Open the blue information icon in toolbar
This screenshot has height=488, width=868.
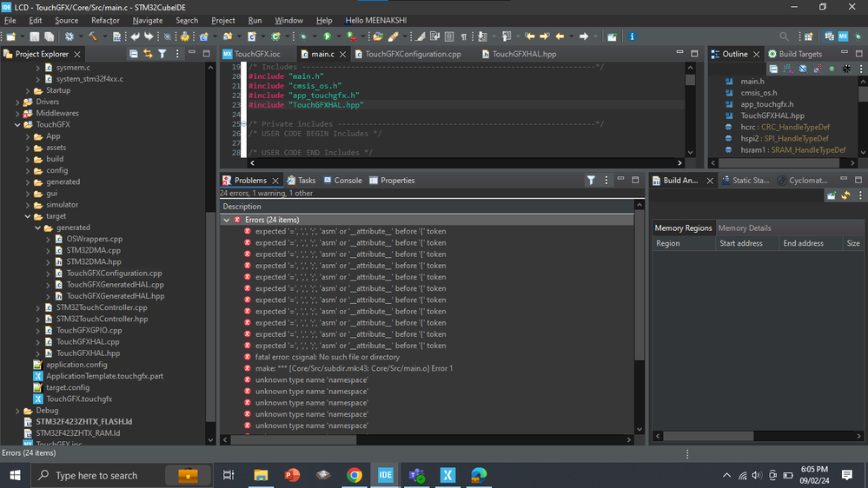click(632, 36)
